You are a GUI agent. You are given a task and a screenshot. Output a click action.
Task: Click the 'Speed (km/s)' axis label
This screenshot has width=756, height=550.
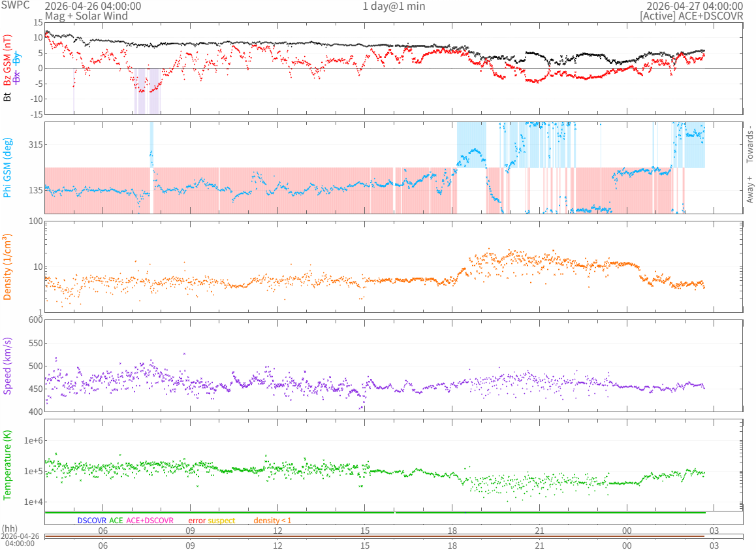click(7, 366)
